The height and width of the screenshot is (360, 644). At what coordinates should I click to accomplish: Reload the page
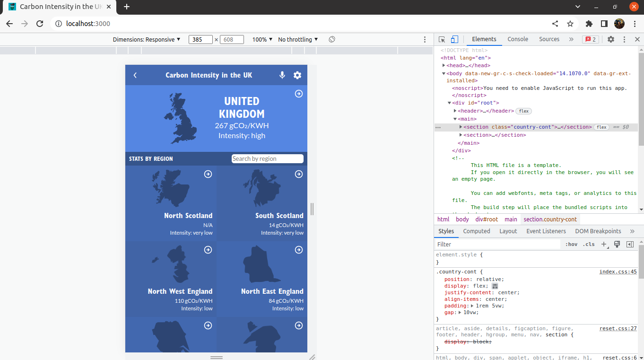(40, 24)
